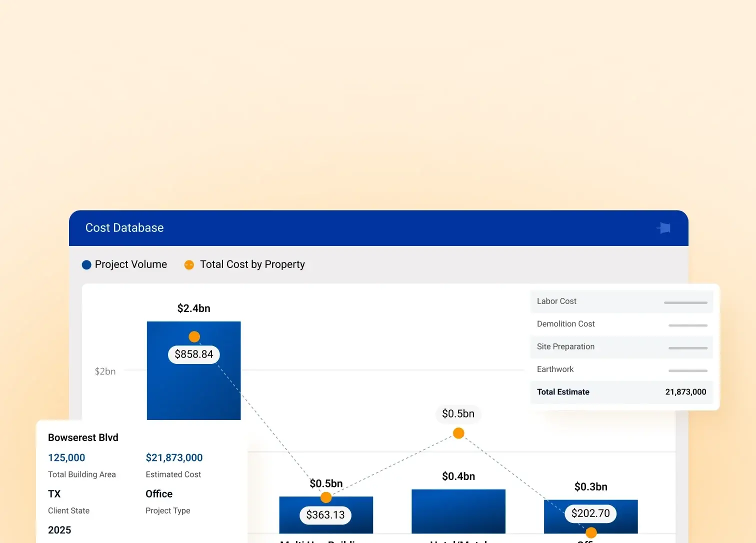756x543 pixels.
Task: Select the Labor Cost row
Action: tap(621, 301)
